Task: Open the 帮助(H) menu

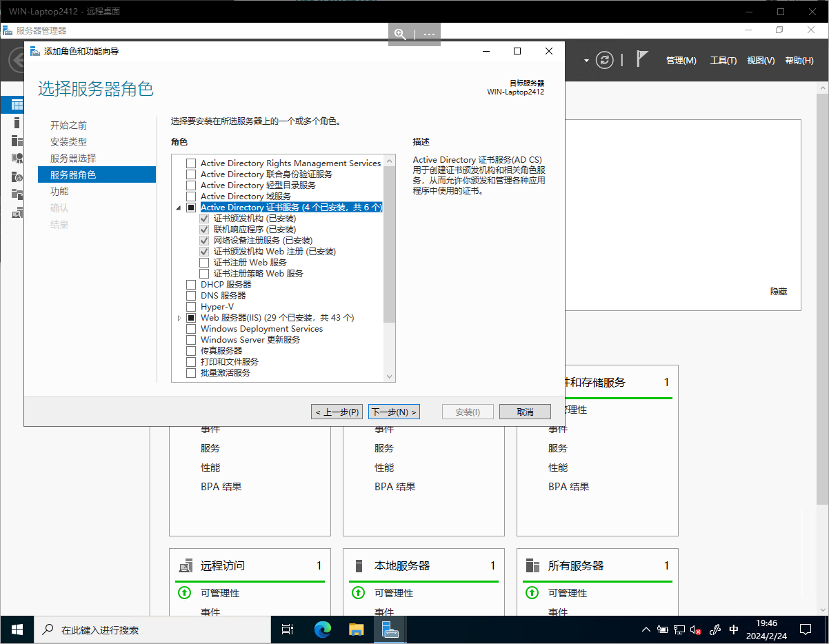Action: click(x=799, y=61)
